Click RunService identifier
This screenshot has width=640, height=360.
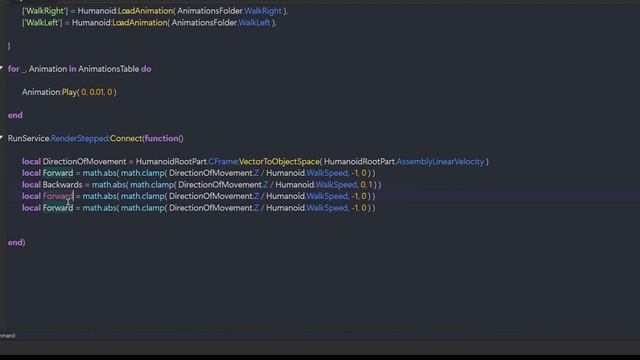(28, 138)
